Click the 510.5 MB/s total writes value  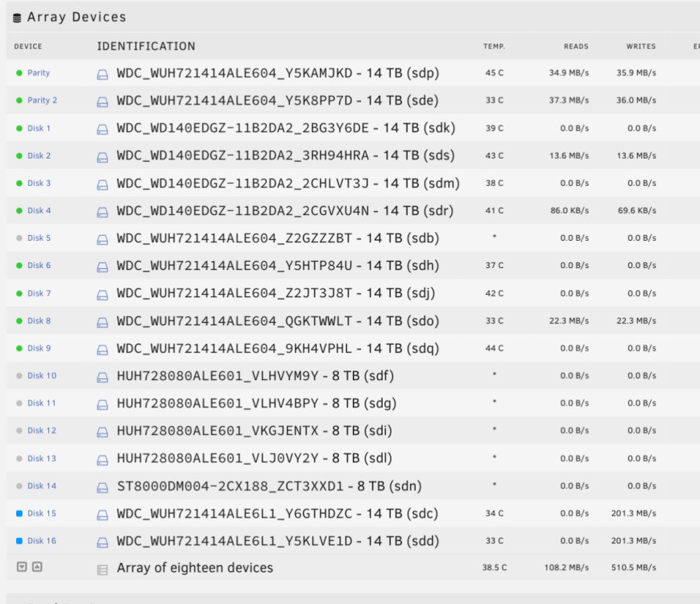633,568
